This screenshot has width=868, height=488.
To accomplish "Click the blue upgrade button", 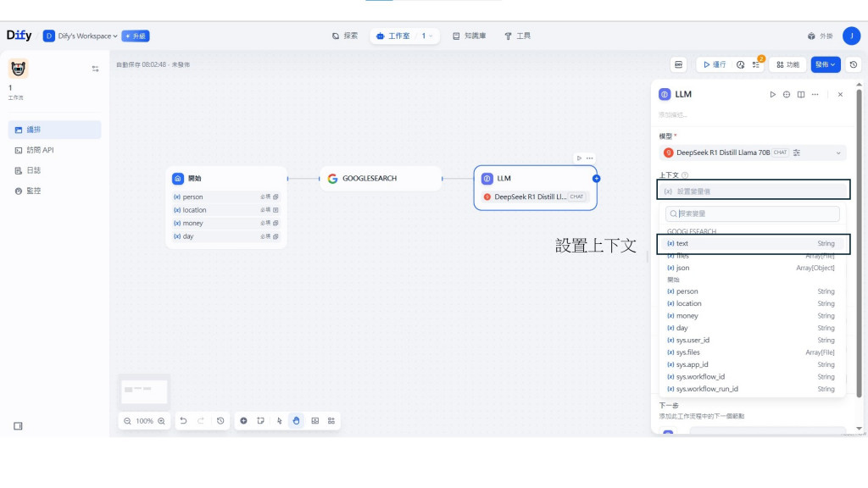I will [x=136, y=36].
